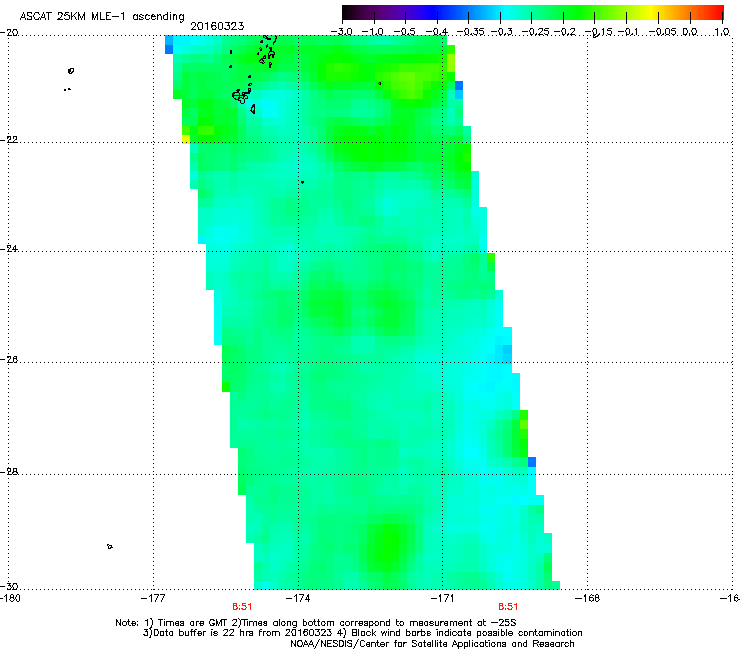Click the note line beginning "Note: 1) Times are GMT"
This screenshot has width=740, height=650.
[316, 623]
